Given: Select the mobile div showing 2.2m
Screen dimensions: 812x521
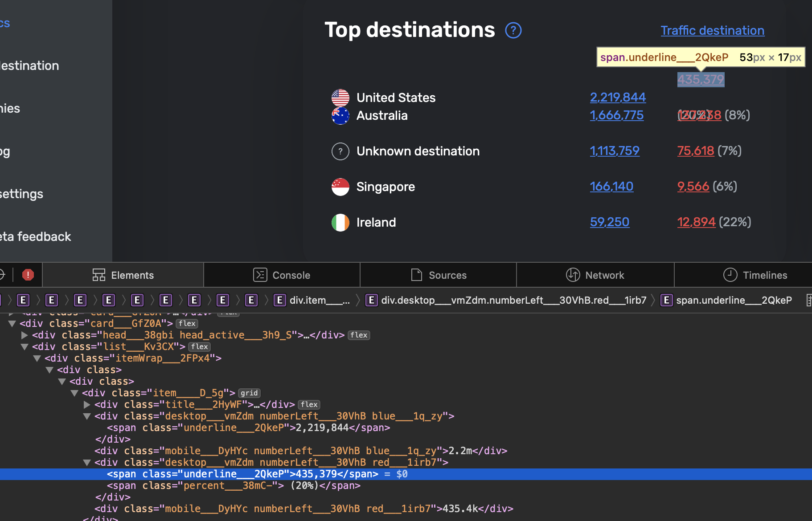Looking at the screenshot, I should (x=301, y=451).
